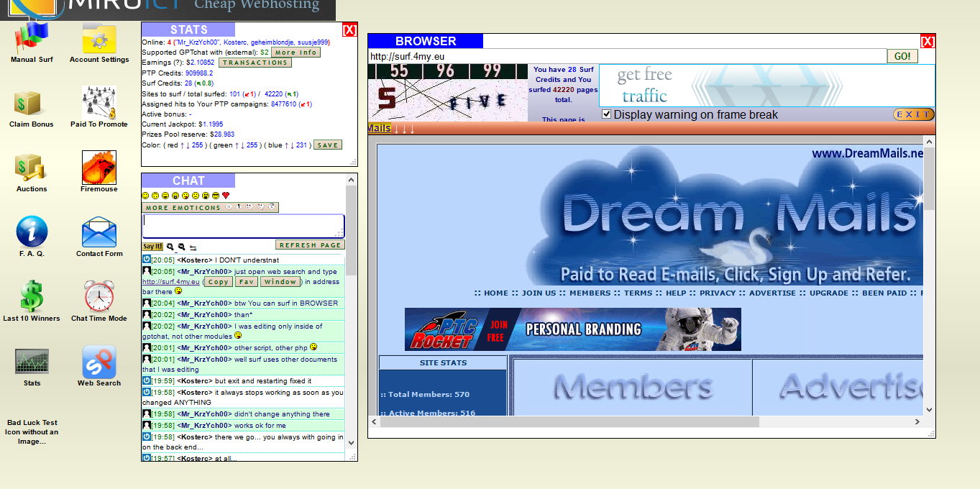The width and height of the screenshot is (980, 489).
Task: Toggle 'Display warning on frame break' checkbox
Action: click(606, 114)
